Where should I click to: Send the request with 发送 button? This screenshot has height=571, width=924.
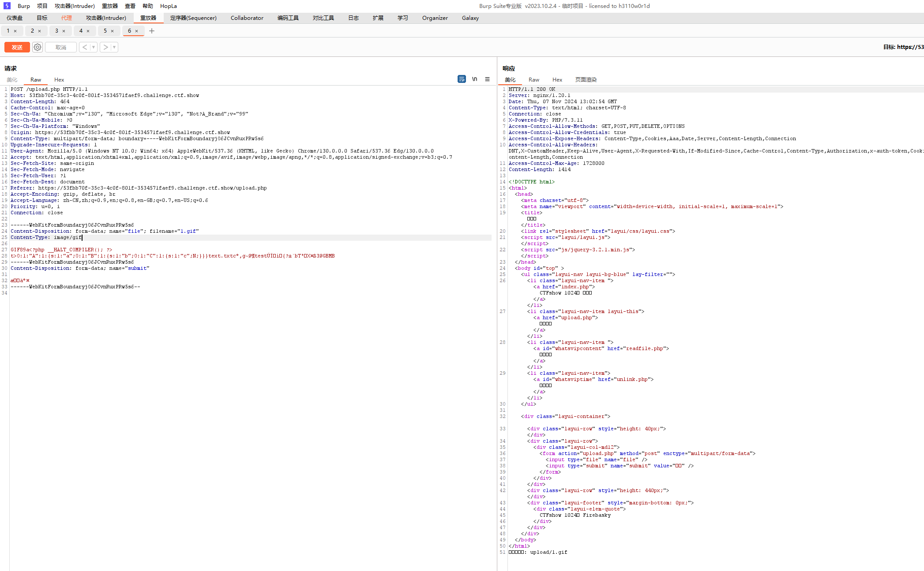(x=17, y=47)
